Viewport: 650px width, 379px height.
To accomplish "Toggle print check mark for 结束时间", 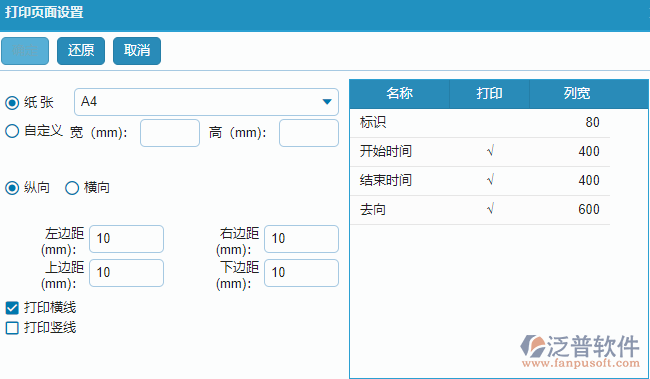I will 490,180.
